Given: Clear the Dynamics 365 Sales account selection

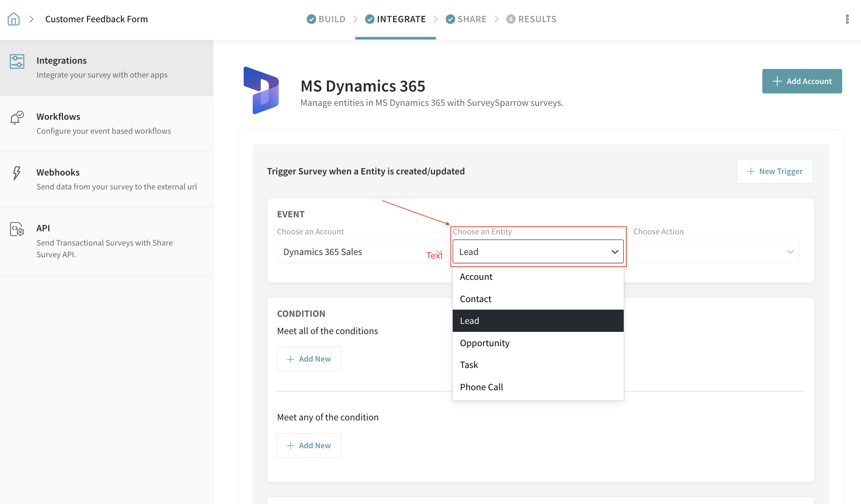Looking at the screenshot, I should pyautogui.click(x=439, y=252).
